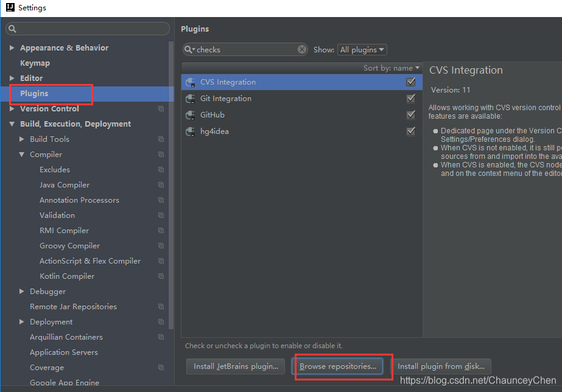Click the project-level icon beside Version Control
Viewport: 562px width, 392px height.
click(161, 108)
